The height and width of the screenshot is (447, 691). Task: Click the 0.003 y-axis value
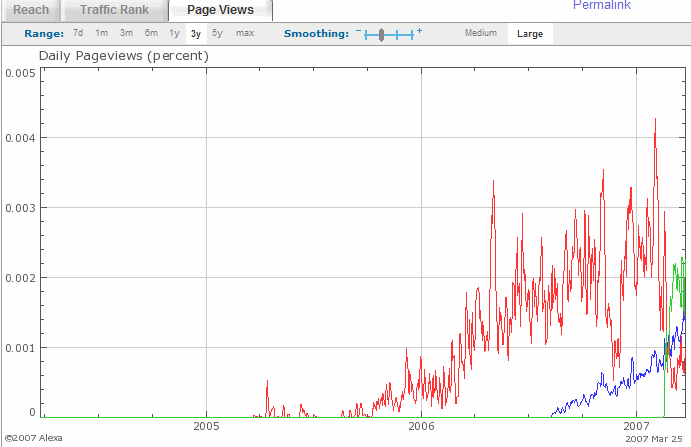pyautogui.click(x=20, y=208)
